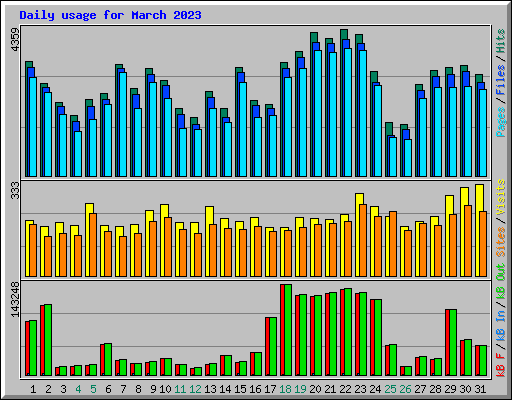512x400 pixels.
Task: Click day label 2 on the axis
Action: 48,389
